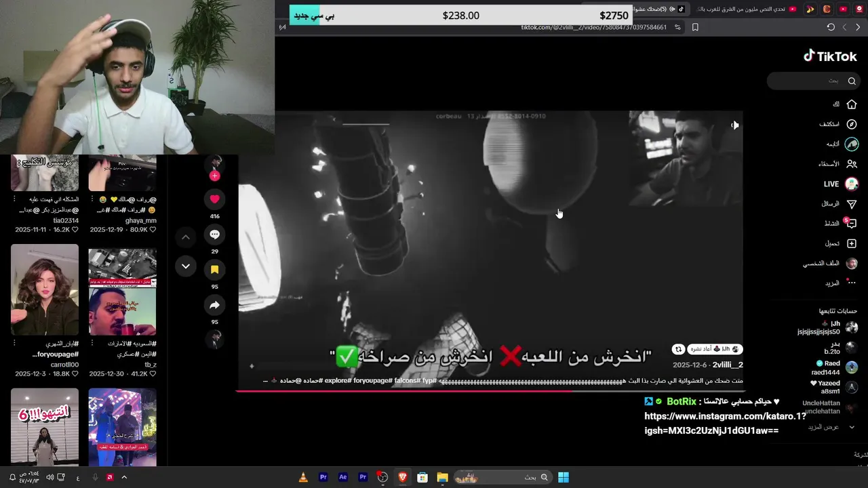Open the carrotll00 video thumbnail
Image resolution: width=868 pixels, height=488 pixels.
coord(45,290)
